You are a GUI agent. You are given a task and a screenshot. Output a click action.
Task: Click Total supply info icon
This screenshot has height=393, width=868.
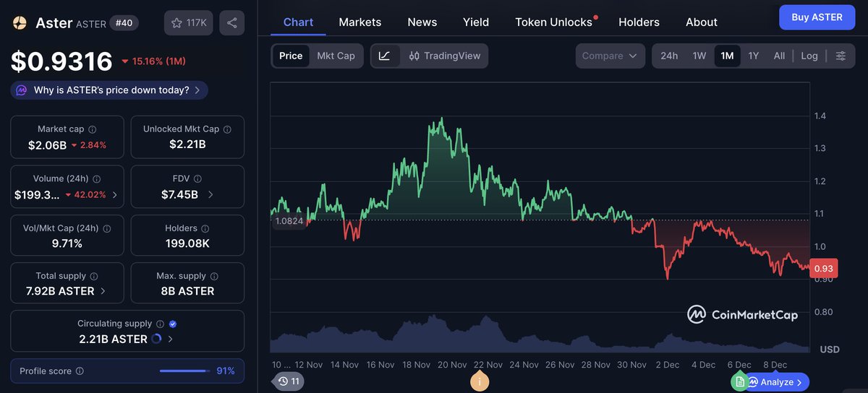point(93,276)
